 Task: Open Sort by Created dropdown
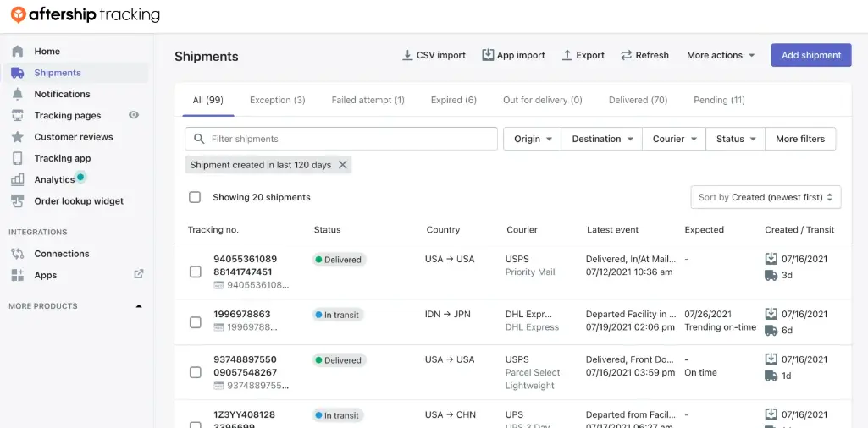[766, 197]
